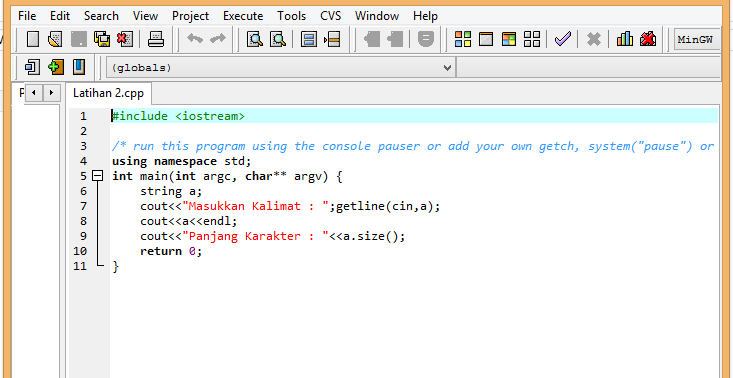This screenshot has height=378, width=733.
Task: Click the greyed-out Save icon
Action: point(79,39)
